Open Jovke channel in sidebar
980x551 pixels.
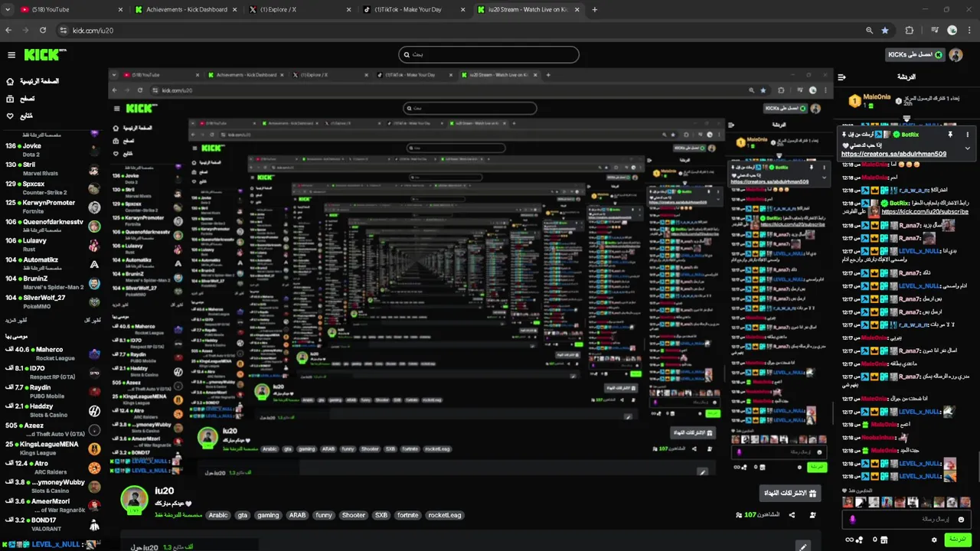point(52,149)
